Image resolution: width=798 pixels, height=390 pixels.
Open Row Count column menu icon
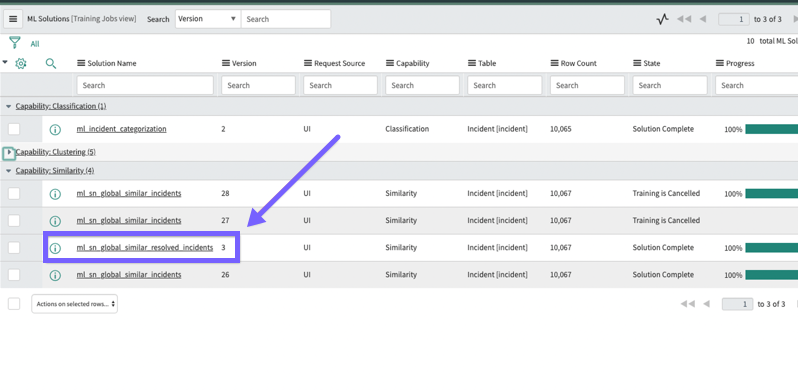555,63
